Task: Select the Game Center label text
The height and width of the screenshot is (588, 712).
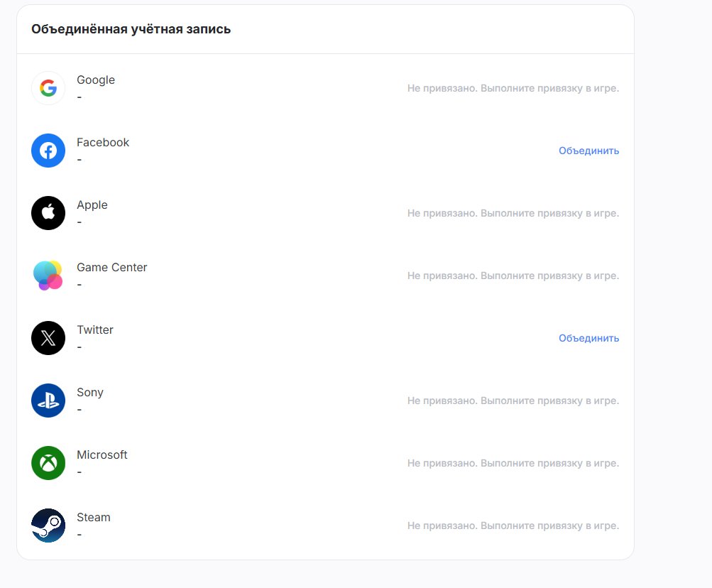Action: pos(111,267)
